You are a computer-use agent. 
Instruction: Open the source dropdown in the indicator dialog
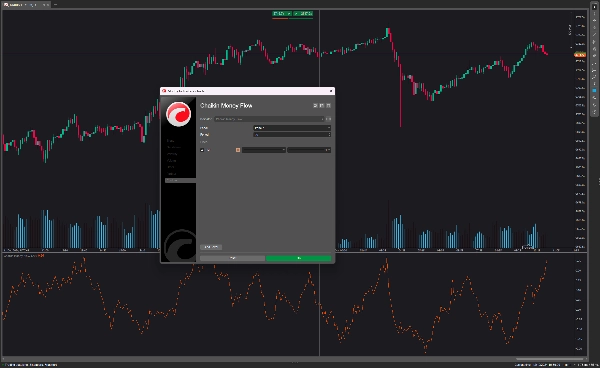[x=292, y=128]
